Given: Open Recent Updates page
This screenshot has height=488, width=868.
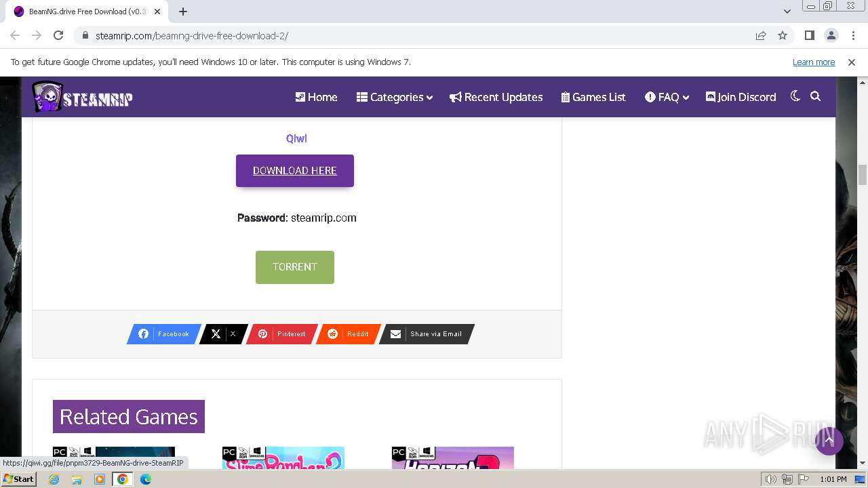Looking at the screenshot, I should coord(496,97).
